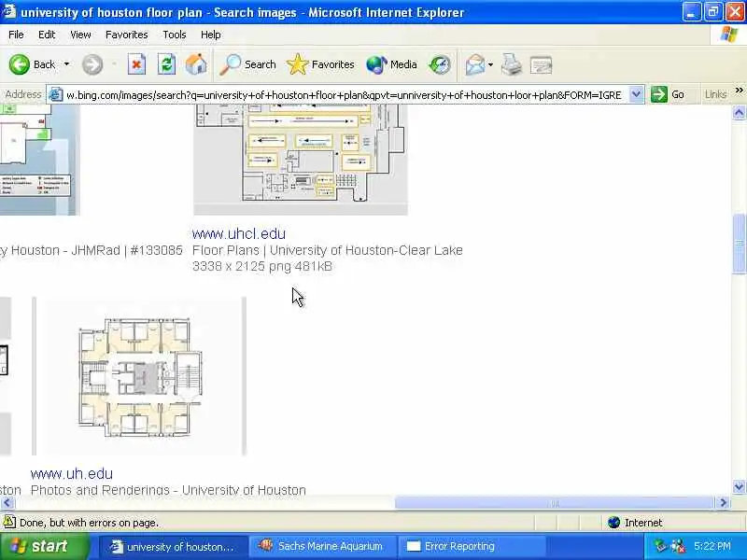747x560 pixels.
Task: Open the UH residence floor plan thumbnail
Action: click(138, 376)
